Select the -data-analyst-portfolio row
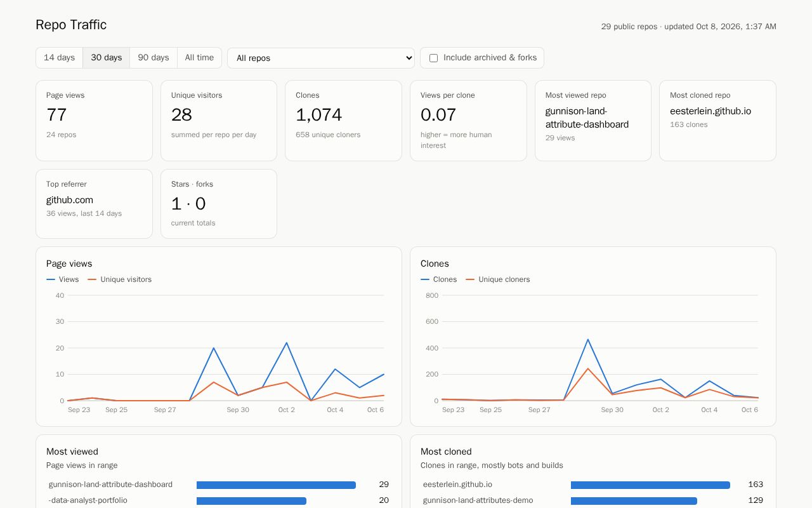The width and height of the screenshot is (812, 508). coord(219,500)
